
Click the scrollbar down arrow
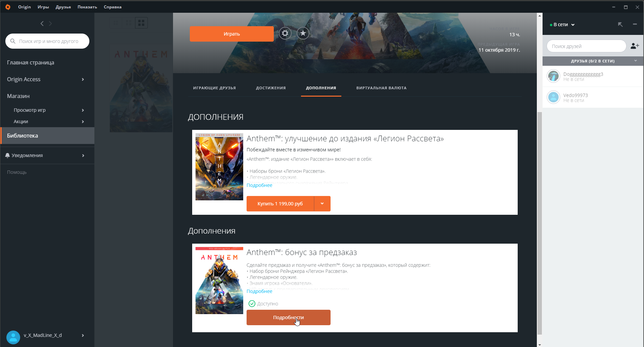(x=540, y=344)
